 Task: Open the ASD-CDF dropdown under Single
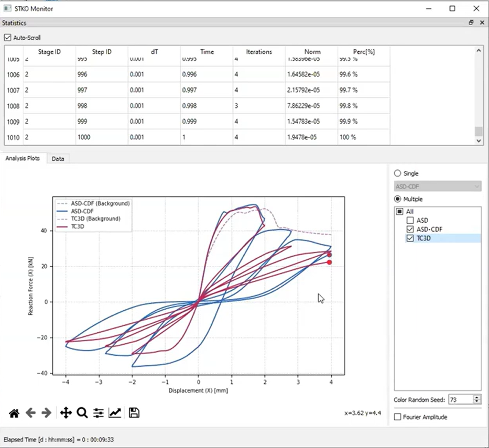click(x=438, y=186)
